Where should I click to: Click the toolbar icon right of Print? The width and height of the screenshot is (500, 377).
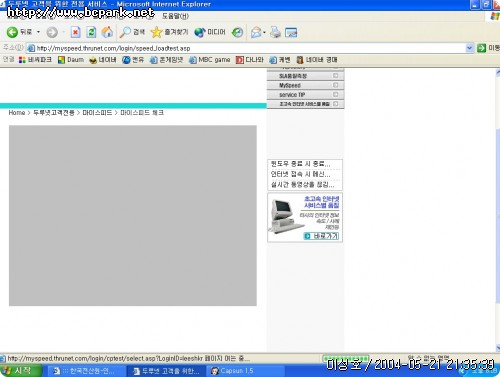click(291, 33)
